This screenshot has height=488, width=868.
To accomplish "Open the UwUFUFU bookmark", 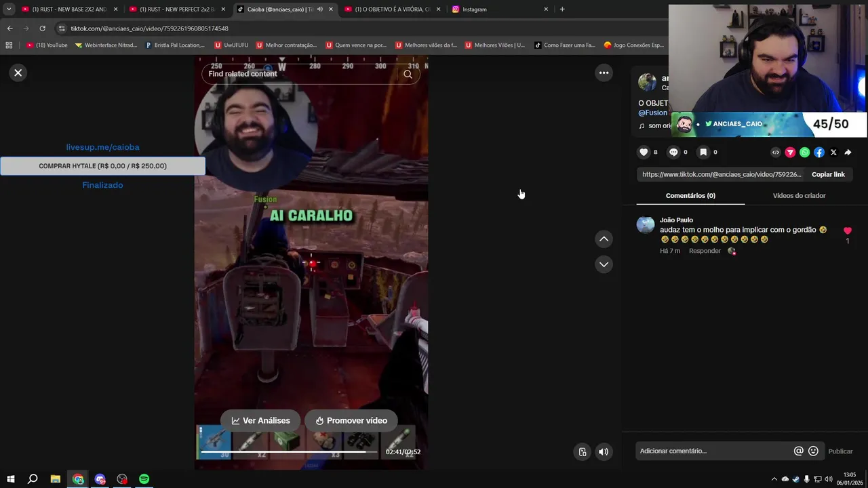I will (231, 45).
